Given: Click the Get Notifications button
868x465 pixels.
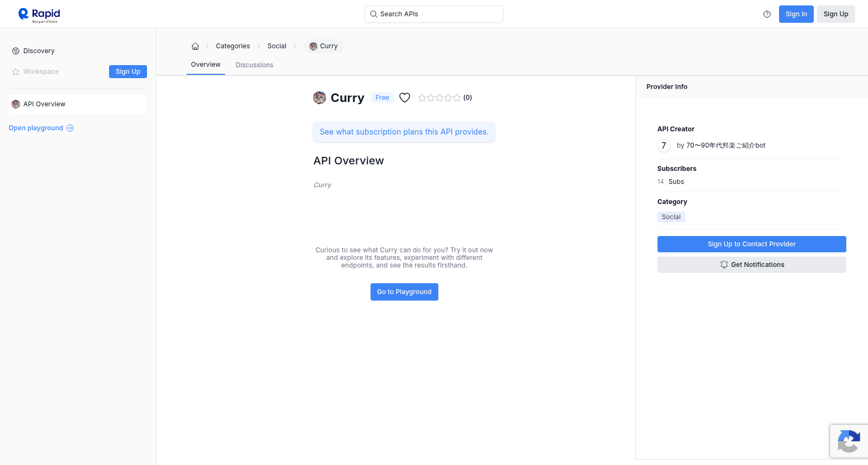Looking at the screenshot, I should pyautogui.click(x=752, y=265).
